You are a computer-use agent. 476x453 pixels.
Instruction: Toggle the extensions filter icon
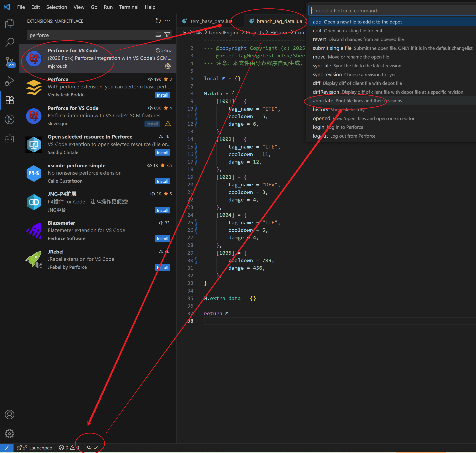coord(167,35)
